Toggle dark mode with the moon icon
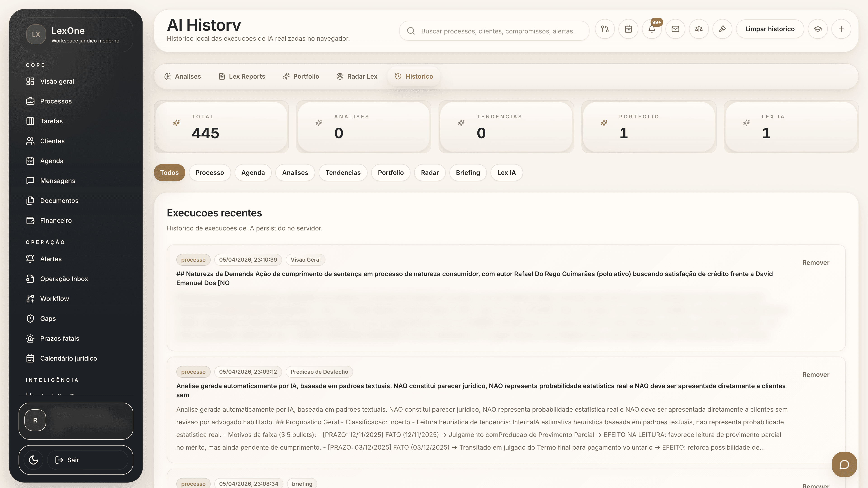This screenshot has height=488, width=868. [33, 460]
